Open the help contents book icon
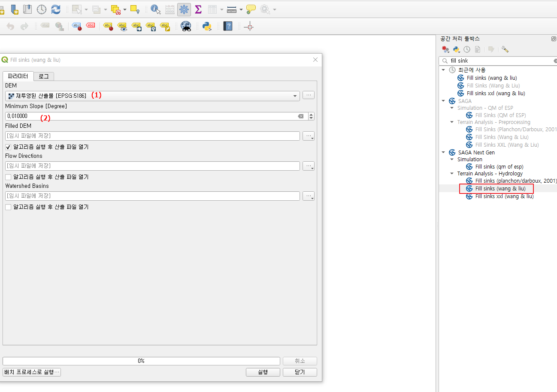The width and height of the screenshot is (557, 392). [x=228, y=26]
